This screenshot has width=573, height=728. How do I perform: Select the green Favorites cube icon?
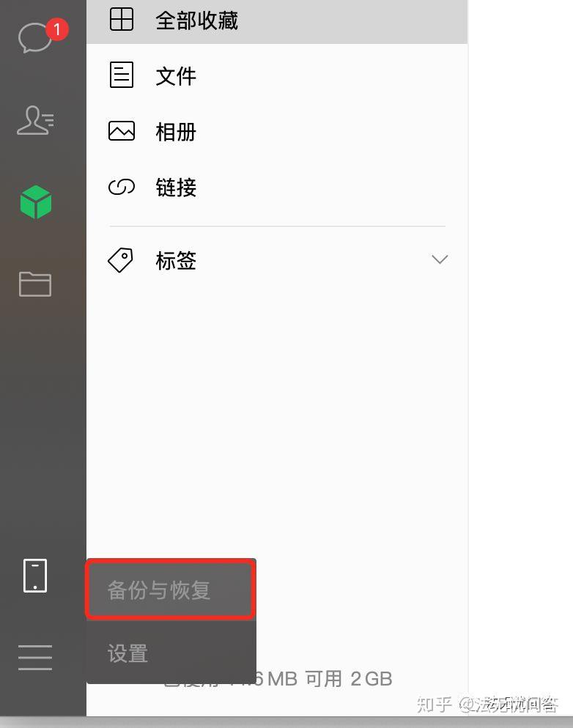(x=36, y=202)
